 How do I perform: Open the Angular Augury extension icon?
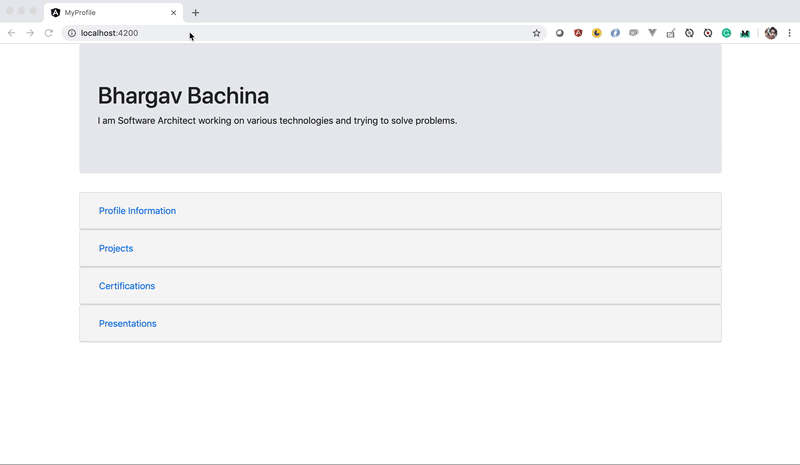tap(578, 33)
